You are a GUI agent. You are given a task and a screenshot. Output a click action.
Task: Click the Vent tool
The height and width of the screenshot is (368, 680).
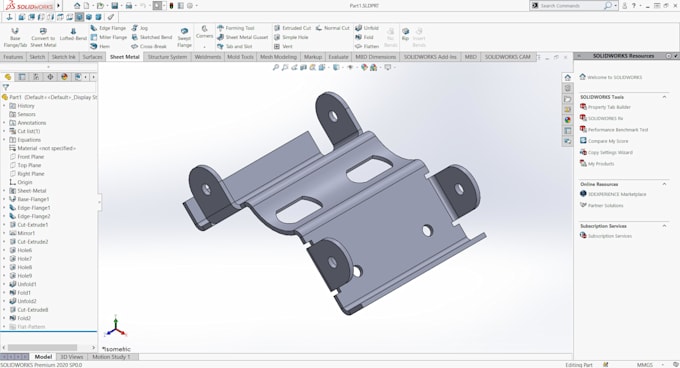click(283, 46)
